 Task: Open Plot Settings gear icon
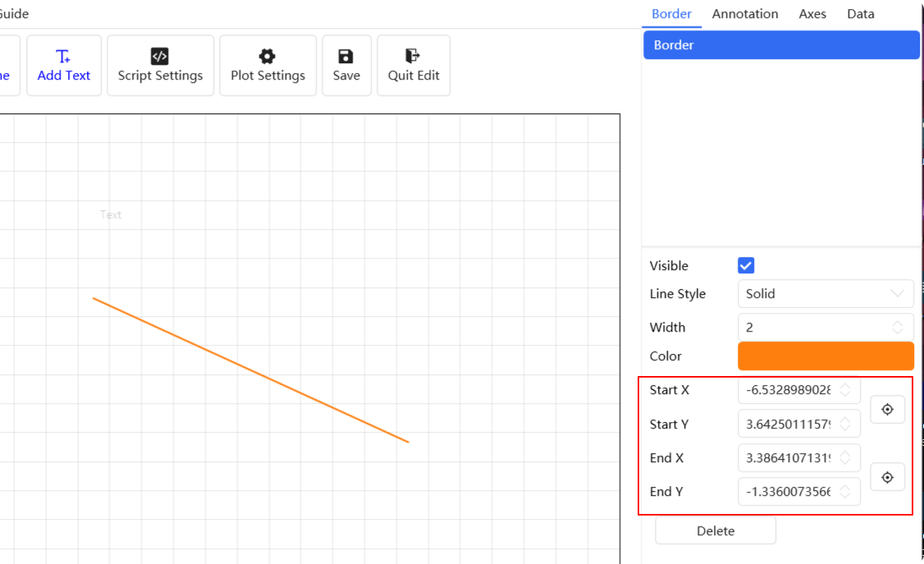[x=267, y=56]
